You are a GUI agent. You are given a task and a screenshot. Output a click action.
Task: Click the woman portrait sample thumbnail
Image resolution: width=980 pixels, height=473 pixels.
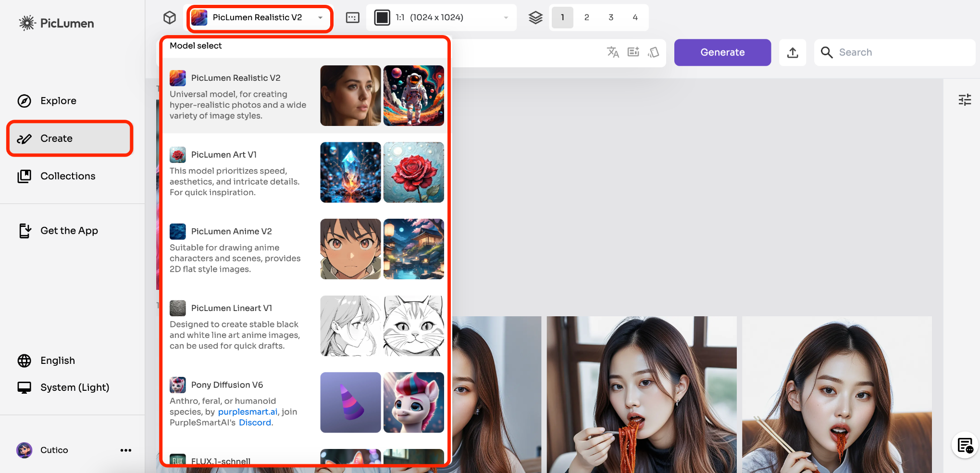click(x=350, y=96)
